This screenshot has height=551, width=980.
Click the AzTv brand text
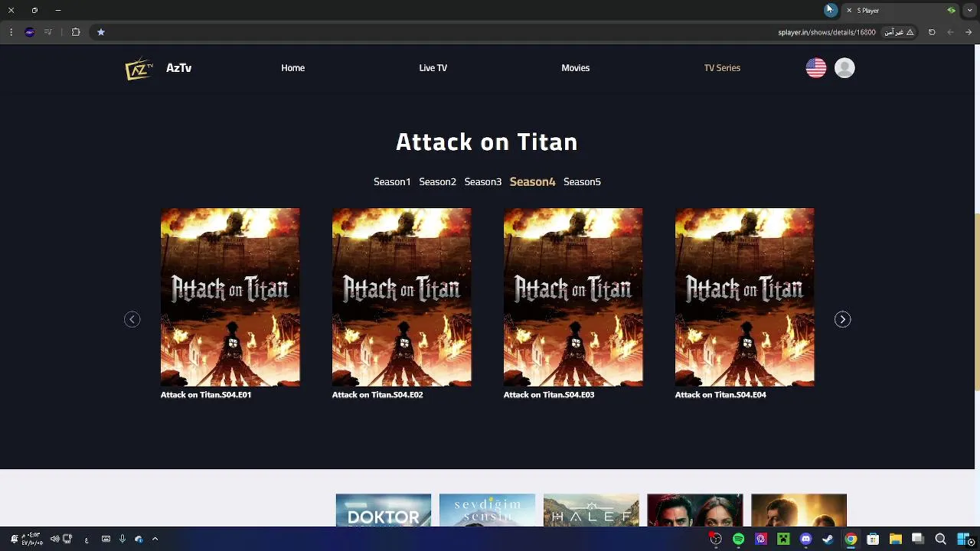179,68
